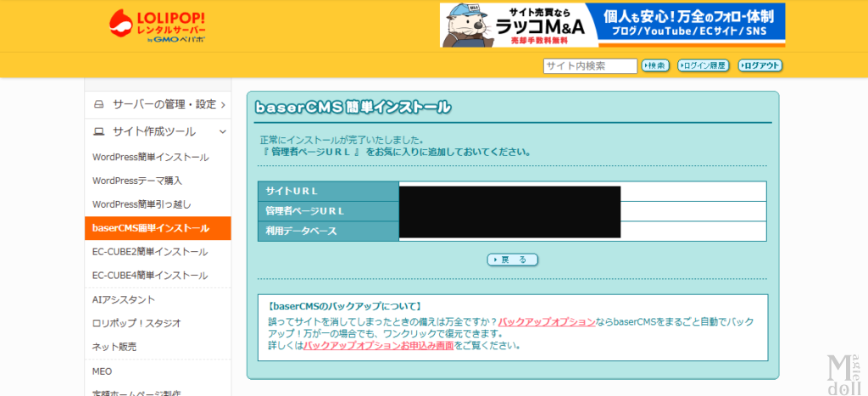Open the ログイン履歴 login history
The image size is (868, 396).
click(704, 66)
